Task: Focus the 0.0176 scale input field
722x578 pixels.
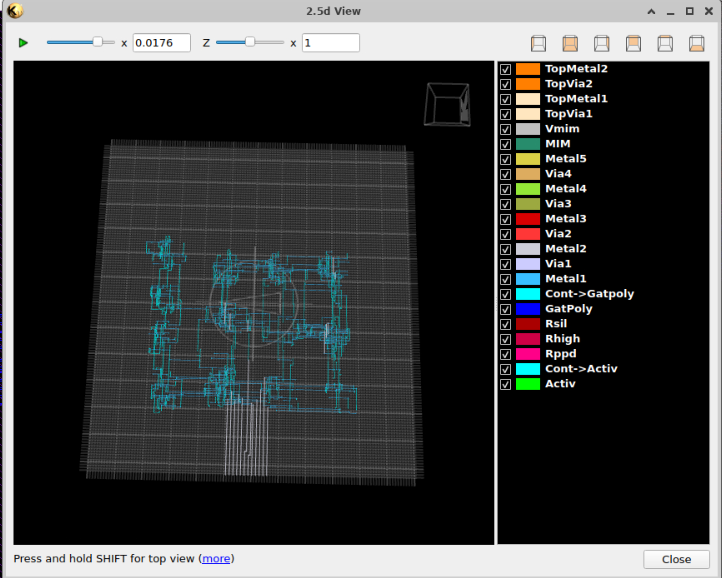Action: pyautogui.click(x=161, y=43)
